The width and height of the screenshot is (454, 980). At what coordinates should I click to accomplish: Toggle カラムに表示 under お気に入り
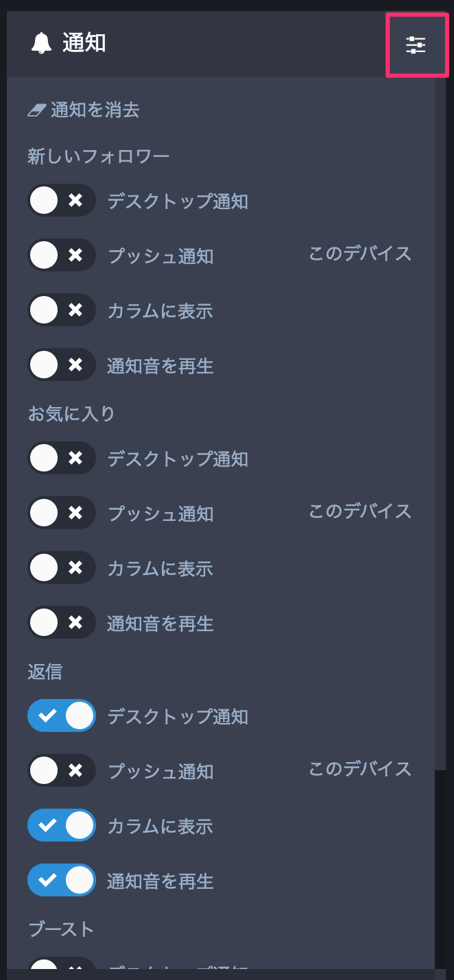pyautogui.click(x=62, y=567)
